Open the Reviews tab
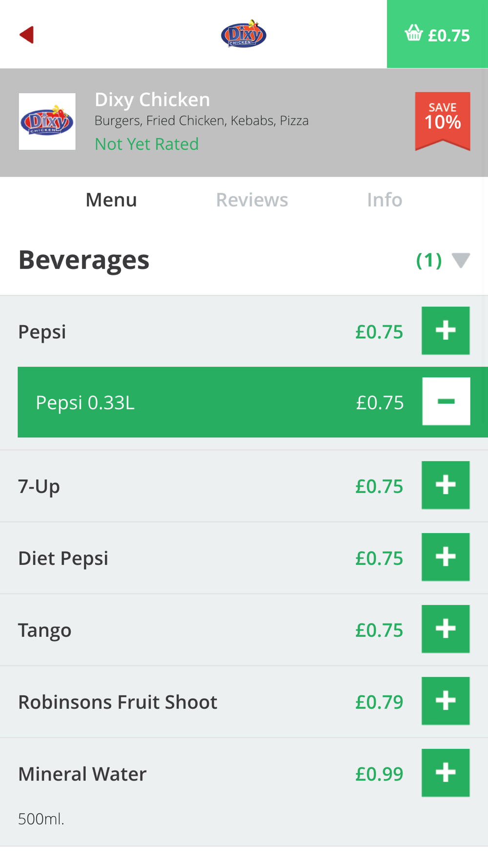Viewport: 488px width, 868px height. point(252,200)
